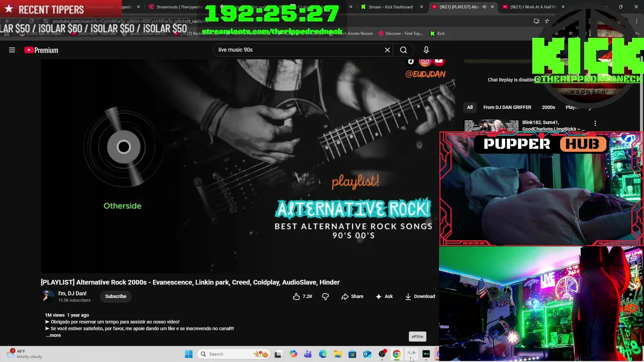This screenshot has height=362, width=644.
Task: Open options for Blink182, Sum41 video
Action: 595,123
